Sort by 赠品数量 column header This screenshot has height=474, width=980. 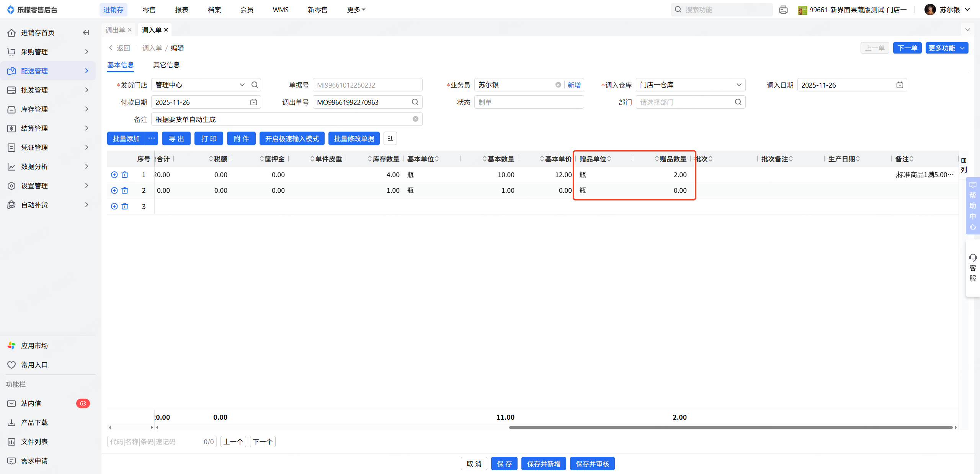(673, 159)
